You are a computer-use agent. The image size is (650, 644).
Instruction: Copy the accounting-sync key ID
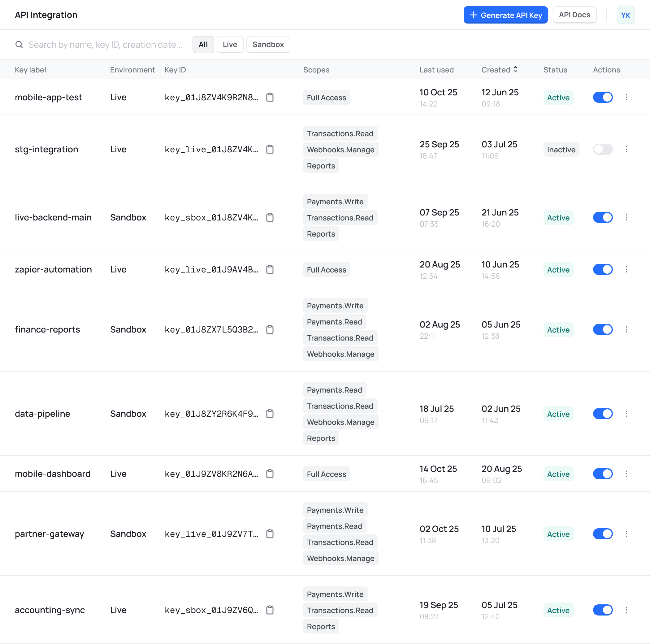270,610
